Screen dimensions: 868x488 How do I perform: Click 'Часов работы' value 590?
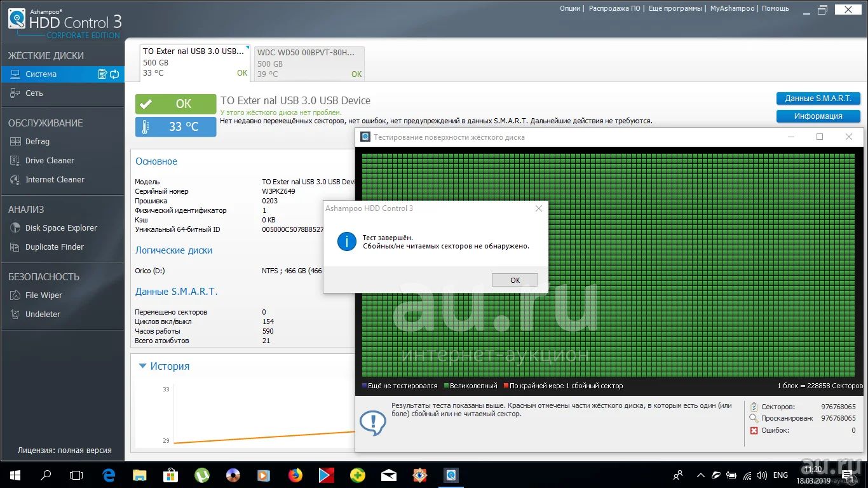click(x=268, y=331)
